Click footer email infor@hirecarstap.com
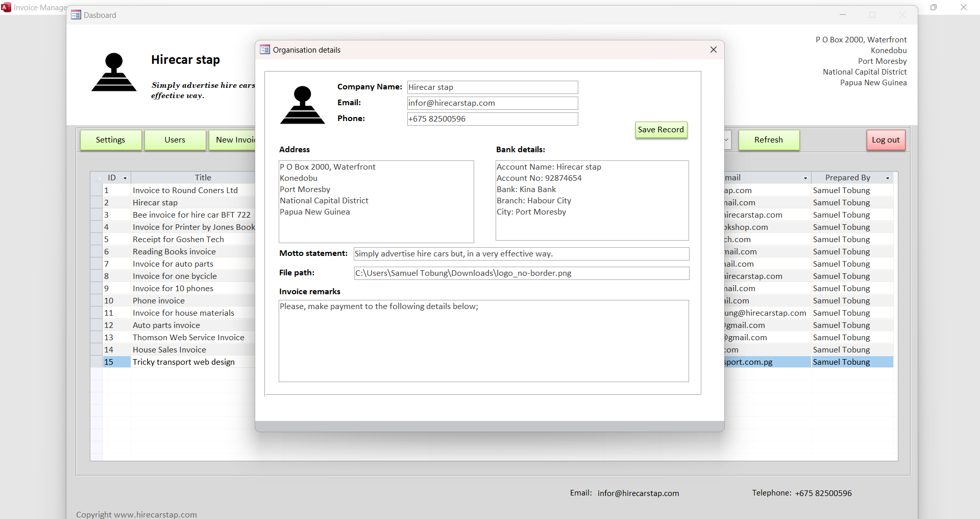Screen dimensions: 980x519 [639, 493]
